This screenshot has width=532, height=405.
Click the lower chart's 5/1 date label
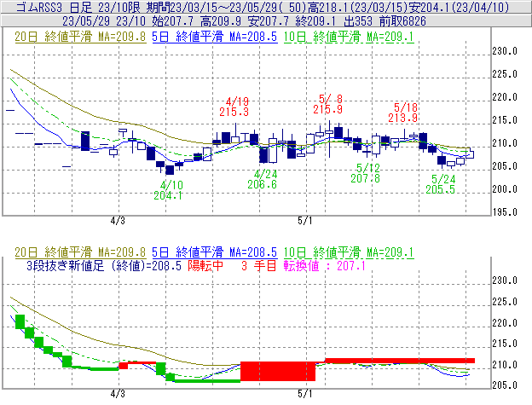(x=305, y=394)
